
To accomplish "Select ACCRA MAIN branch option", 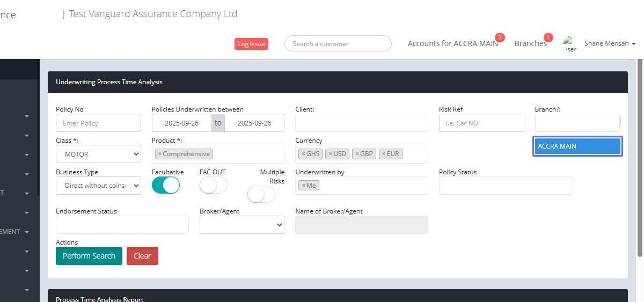I will tap(577, 146).
